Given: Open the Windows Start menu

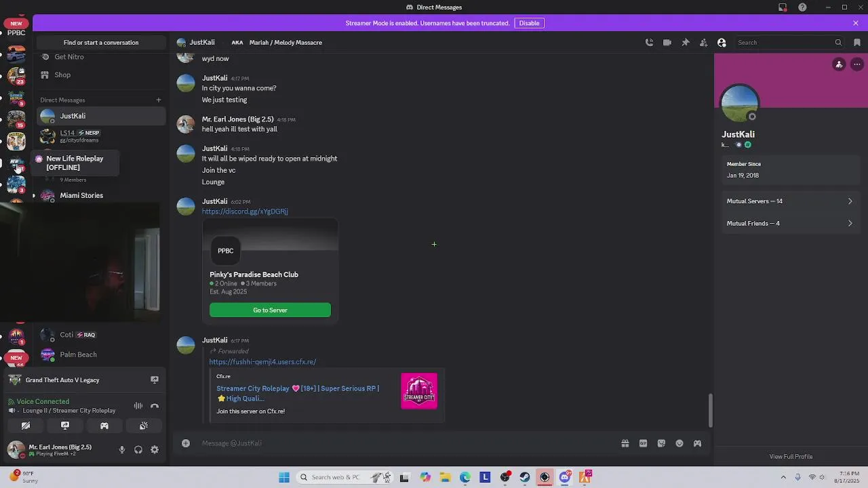Looking at the screenshot, I should pyautogui.click(x=283, y=477).
